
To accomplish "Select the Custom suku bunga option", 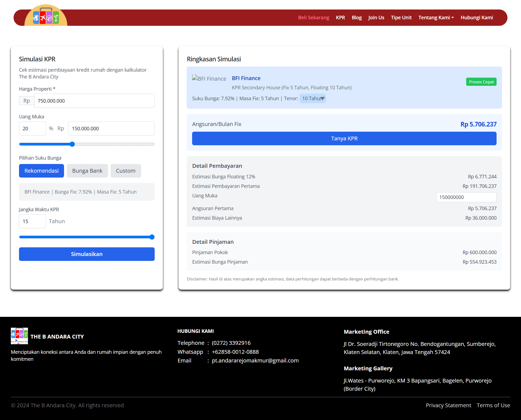I will pos(126,170).
